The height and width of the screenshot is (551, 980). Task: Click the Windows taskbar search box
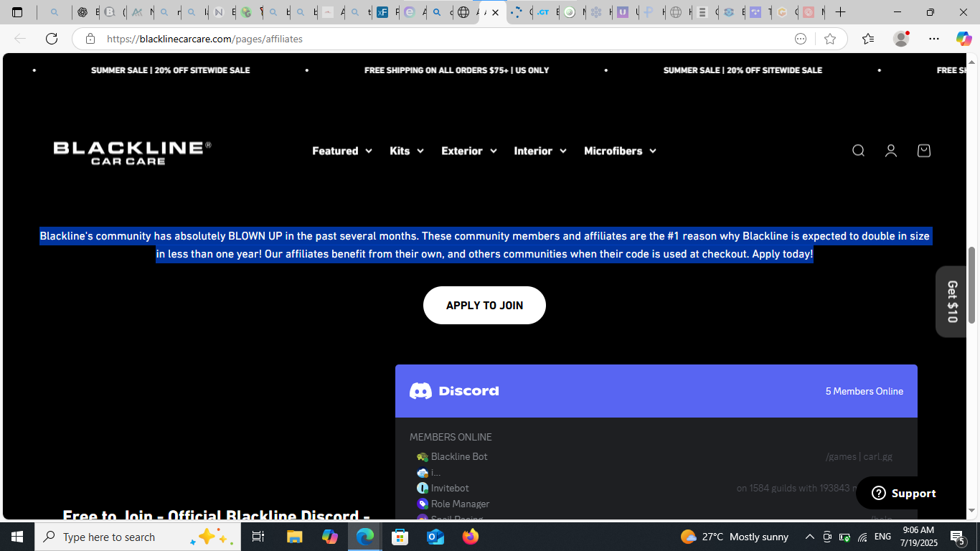point(138,537)
